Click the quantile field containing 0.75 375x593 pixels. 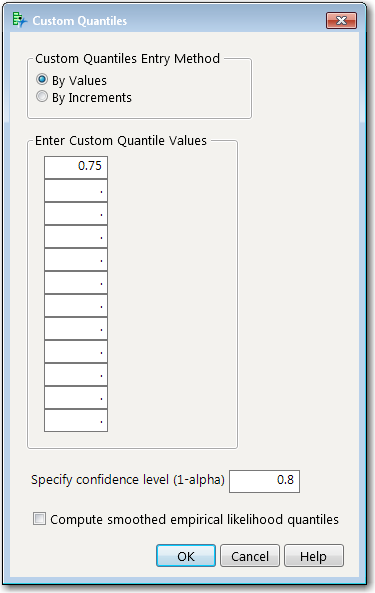point(76,167)
